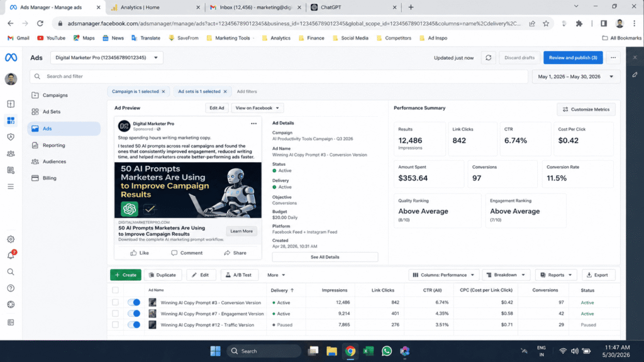The width and height of the screenshot is (644, 362).
Task: Click Like on the ad preview
Action: [x=140, y=253]
